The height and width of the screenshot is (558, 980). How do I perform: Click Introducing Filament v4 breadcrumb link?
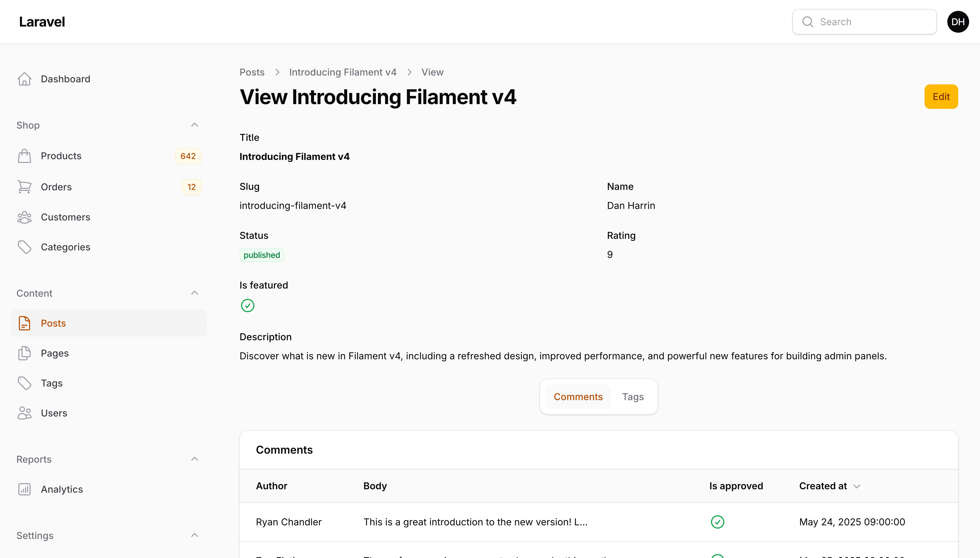click(x=343, y=72)
